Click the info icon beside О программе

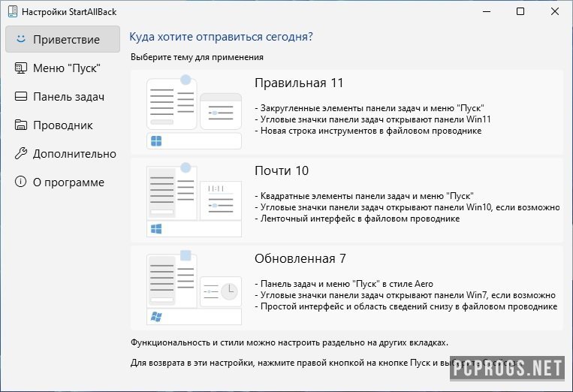pyautogui.click(x=20, y=182)
